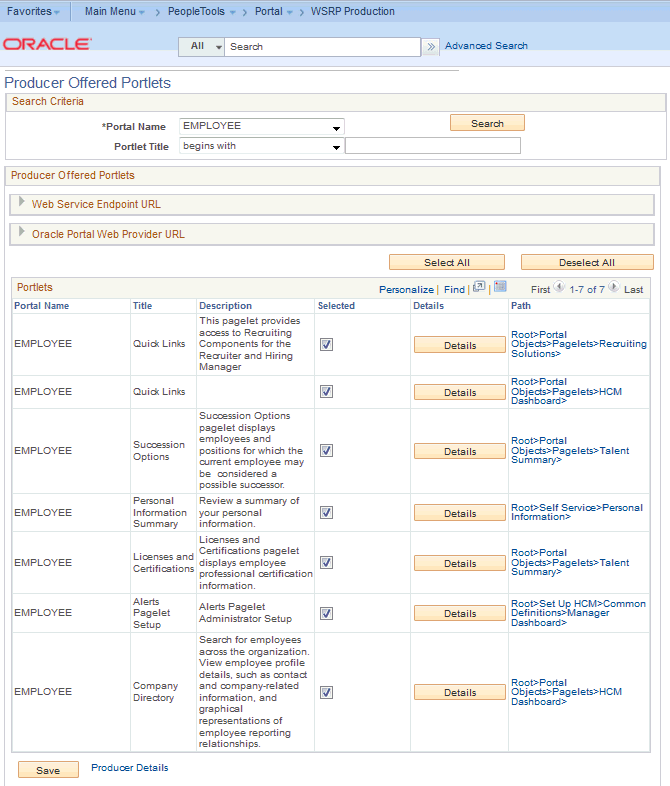This screenshot has height=786, width=670.
Task: Click Last link in grid navigation
Action: pyautogui.click(x=633, y=290)
